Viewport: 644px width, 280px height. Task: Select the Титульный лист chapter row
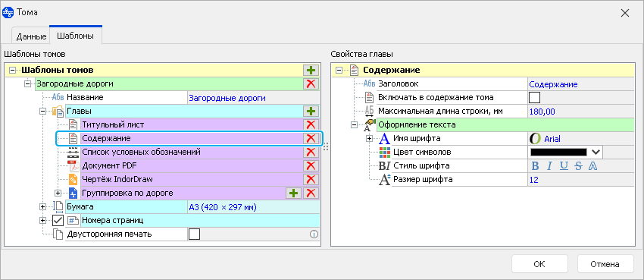(x=192, y=125)
